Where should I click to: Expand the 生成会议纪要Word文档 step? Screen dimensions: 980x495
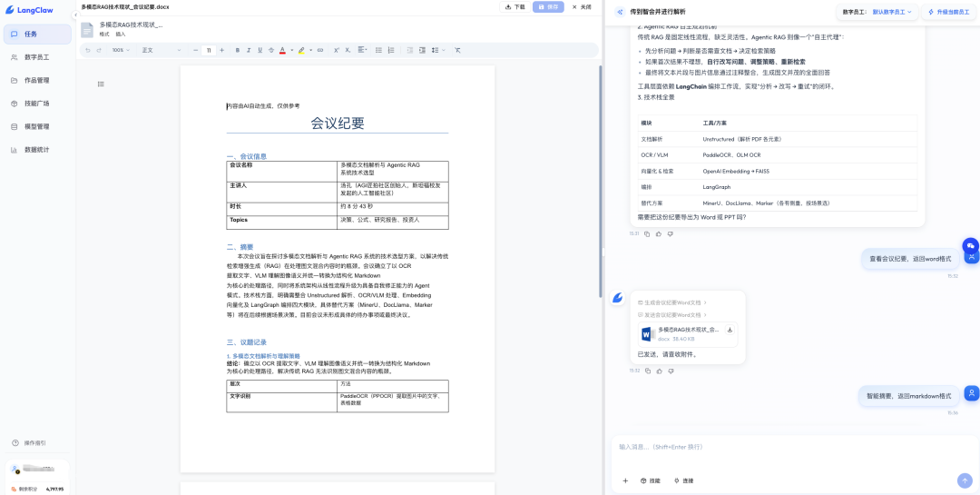(672, 302)
